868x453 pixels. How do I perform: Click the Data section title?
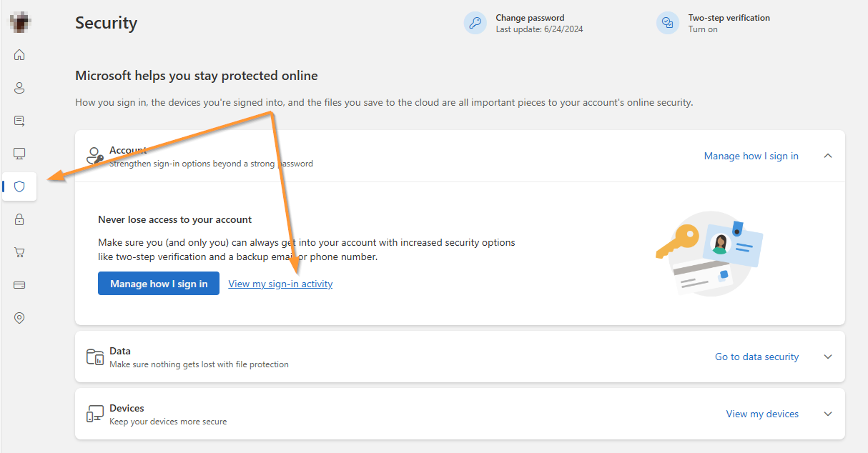pyautogui.click(x=120, y=351)
